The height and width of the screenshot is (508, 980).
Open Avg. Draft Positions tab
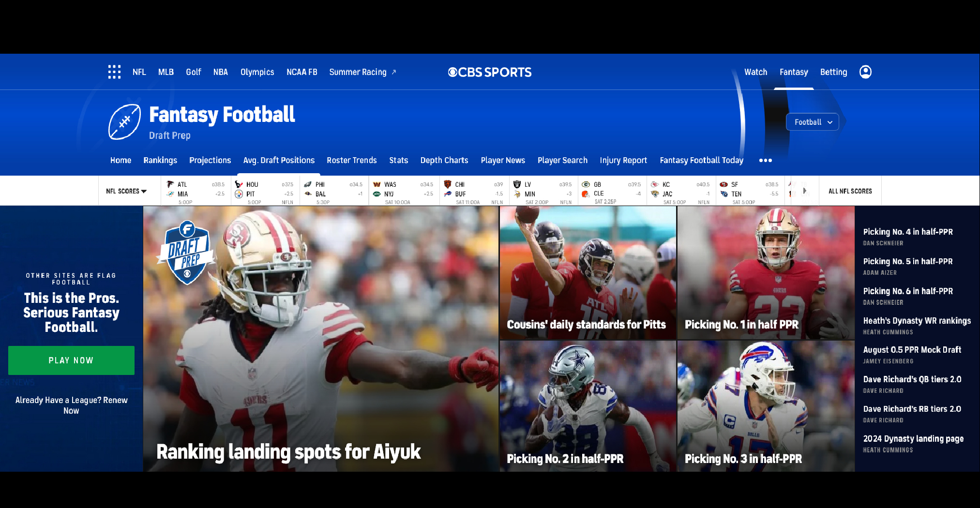(279, 160)
